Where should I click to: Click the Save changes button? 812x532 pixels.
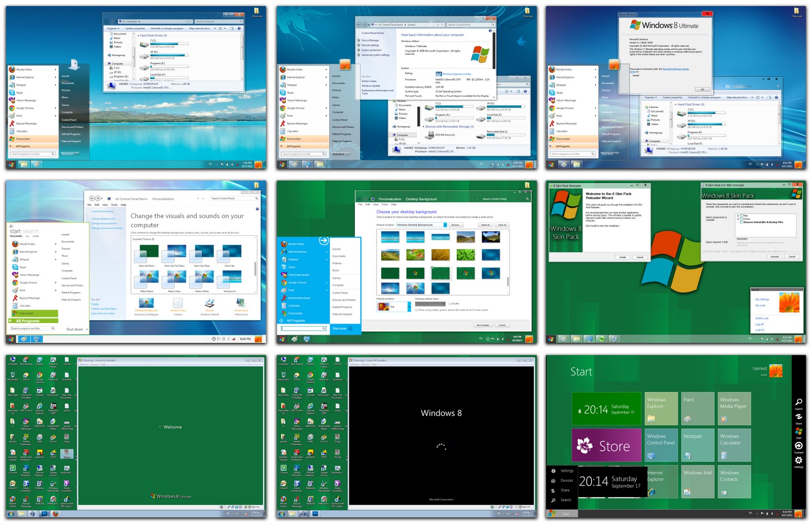[x=483, y=325]
